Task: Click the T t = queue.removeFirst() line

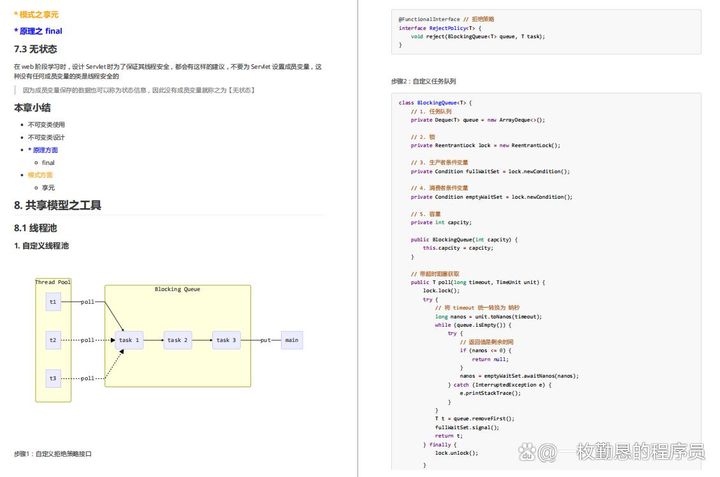Action: (x=475, y=419)
